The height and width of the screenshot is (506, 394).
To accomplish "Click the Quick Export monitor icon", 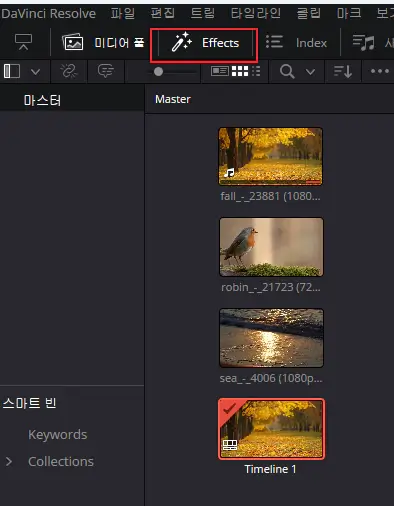I will pyautogui.click(x=23, y=42).
